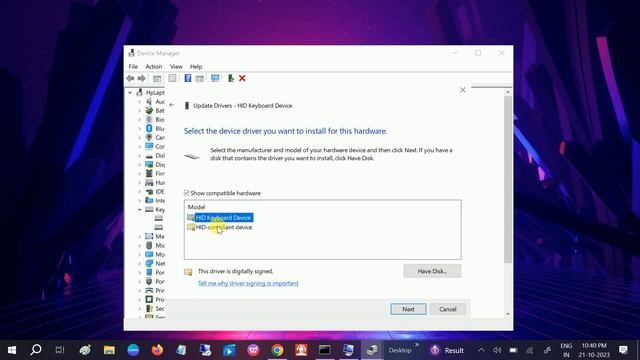Viewport: 640px width, 360px height.
Task: Collapse the Key category chevron
Action: click(139, 209)
